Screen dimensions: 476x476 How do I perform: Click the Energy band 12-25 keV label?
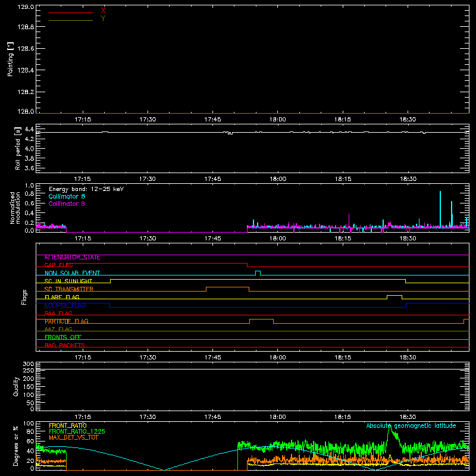pyautogui.click(x=86, y=189)
